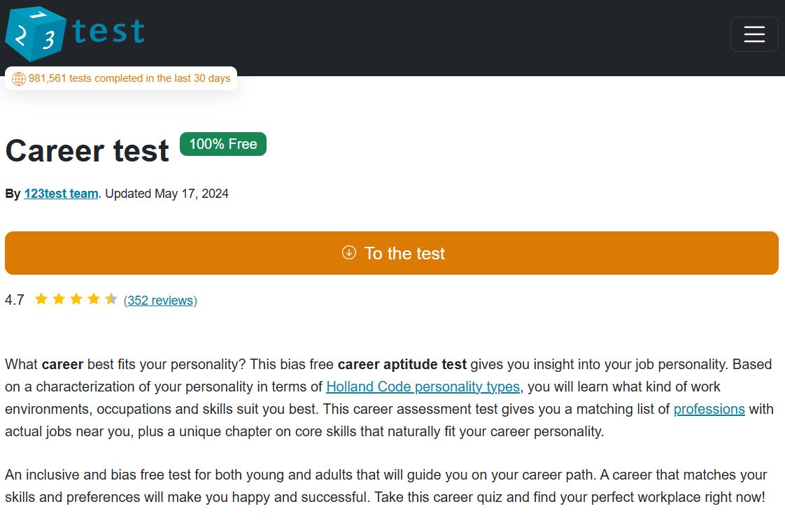This screenshot has height=532, width=785.
Task: Open the Holland Code personality types link
Action: [423, 387]
